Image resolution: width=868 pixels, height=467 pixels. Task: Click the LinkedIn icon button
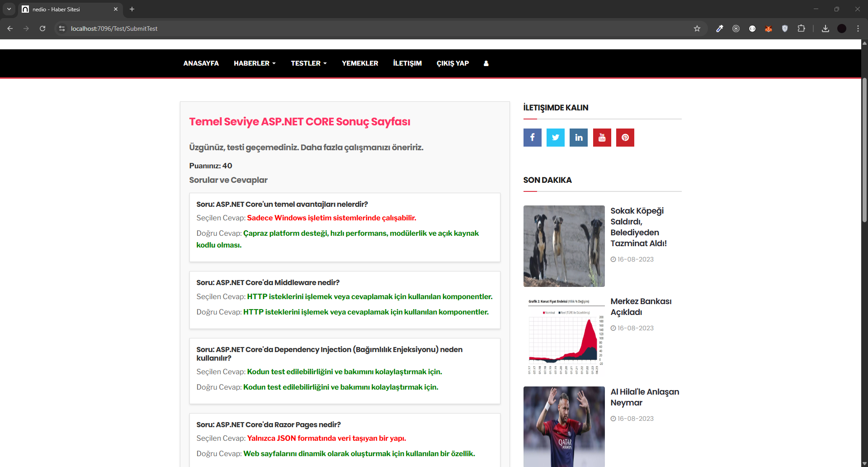579,138
